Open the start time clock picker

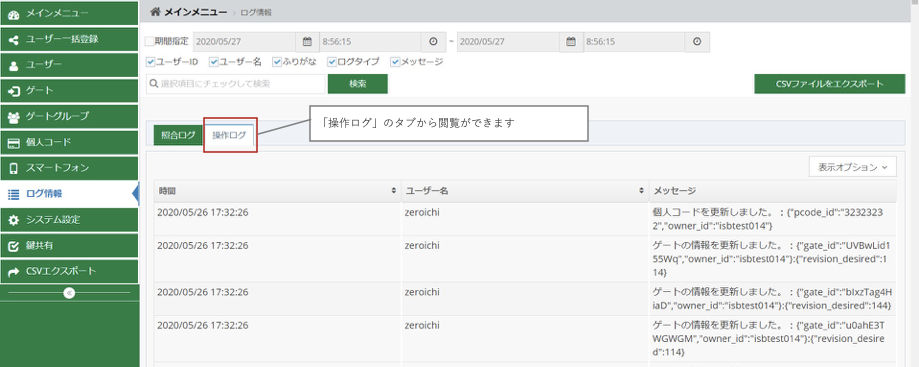click(433, 42)
